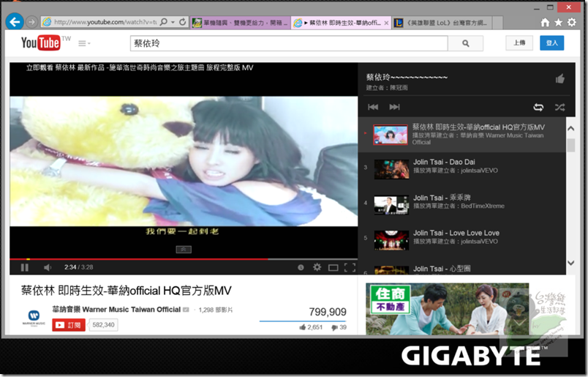The width and height of the screenshot is (588, 377).
Task: Refresh the page with the reload icon
Action: 183,22
